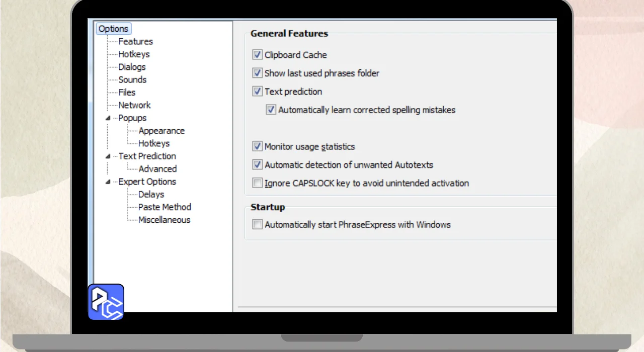Select the Popups tree item

coord(132,118)
